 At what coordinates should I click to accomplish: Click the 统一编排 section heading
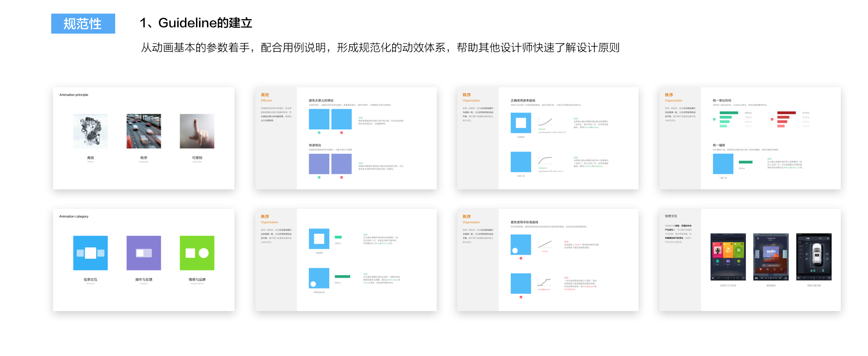click(719, 145)
